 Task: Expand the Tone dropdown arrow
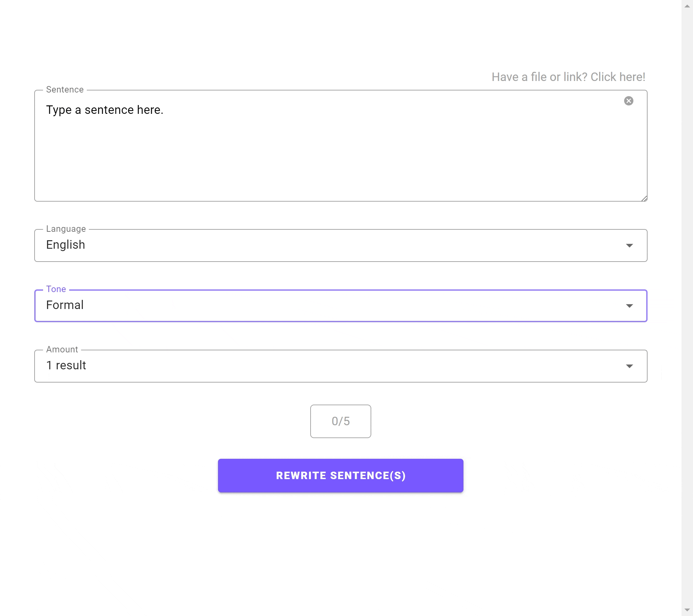pyautogui.click(x=629, y=306)
